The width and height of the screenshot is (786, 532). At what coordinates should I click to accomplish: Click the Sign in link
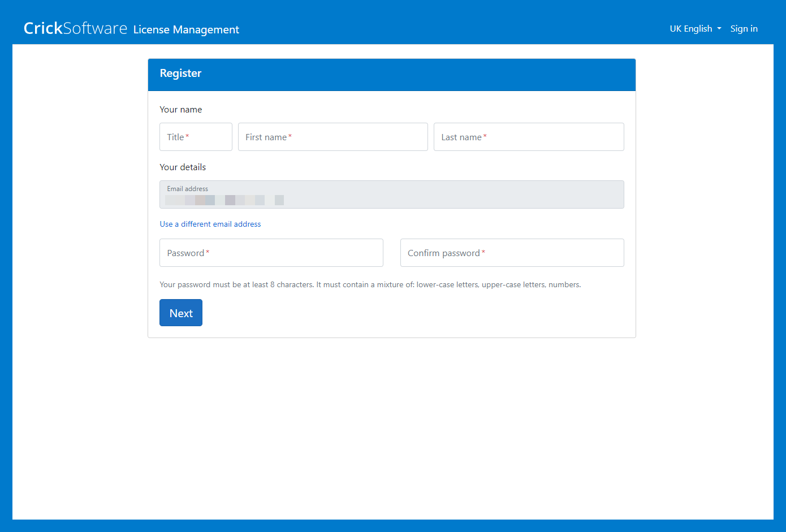(744, 29)
